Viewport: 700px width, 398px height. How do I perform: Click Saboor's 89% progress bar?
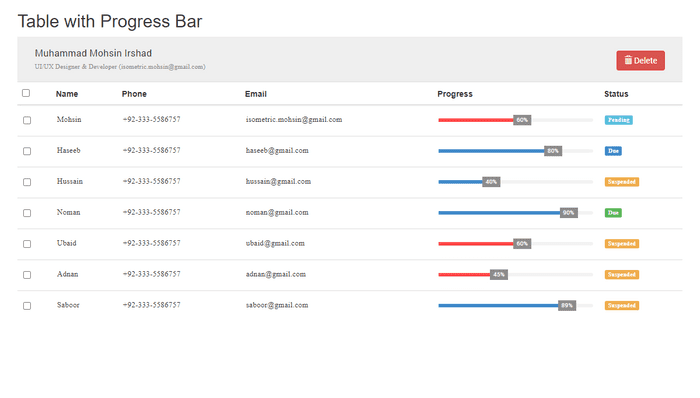pos(516,306)
